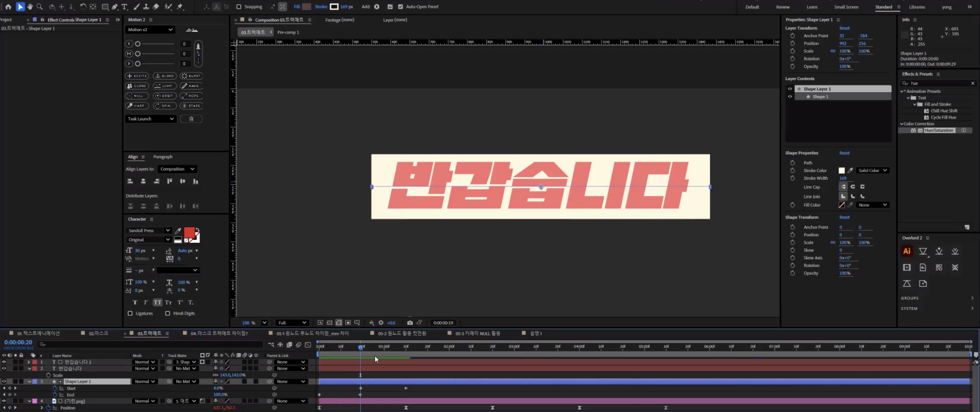
Task: Open Align Layers to Composition dropdown
Action: [x=177, y=169]
